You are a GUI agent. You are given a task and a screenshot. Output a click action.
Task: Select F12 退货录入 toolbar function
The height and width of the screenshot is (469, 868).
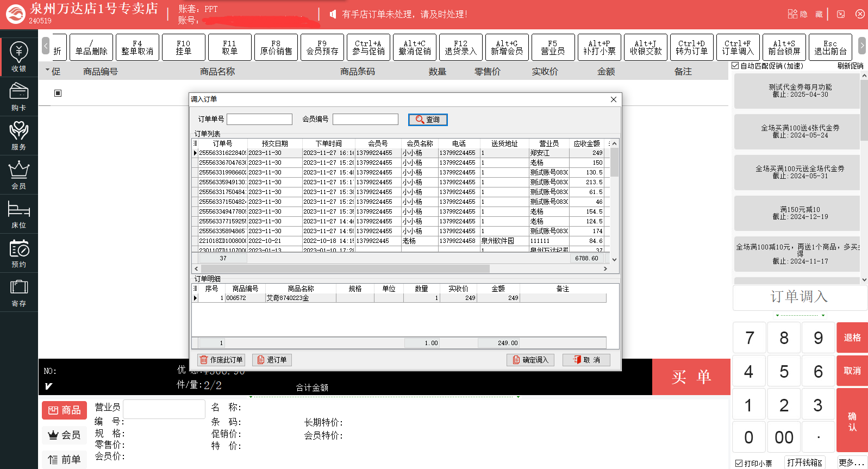pyautogui.click(x=461, y=47)
